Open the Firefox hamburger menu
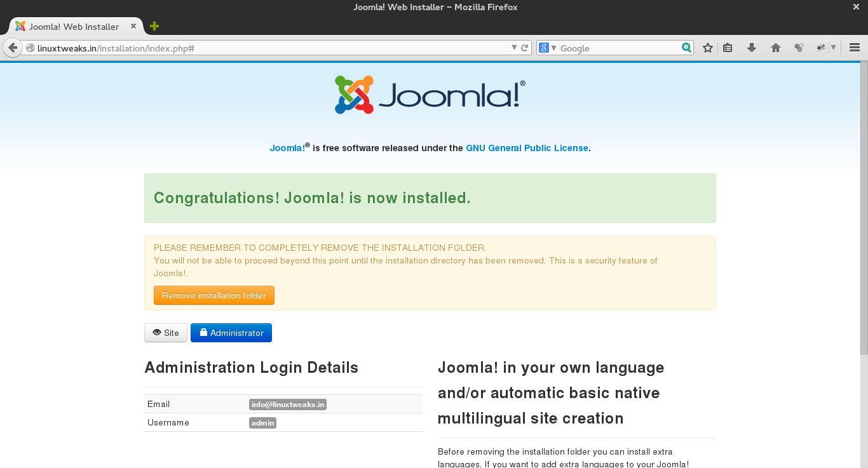This screenshot has width=868, height=468. pos(855,48)
